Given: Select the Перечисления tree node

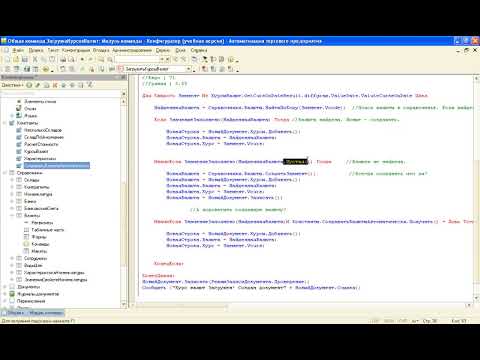Looking at the screenshot, I should coord(31,301).
